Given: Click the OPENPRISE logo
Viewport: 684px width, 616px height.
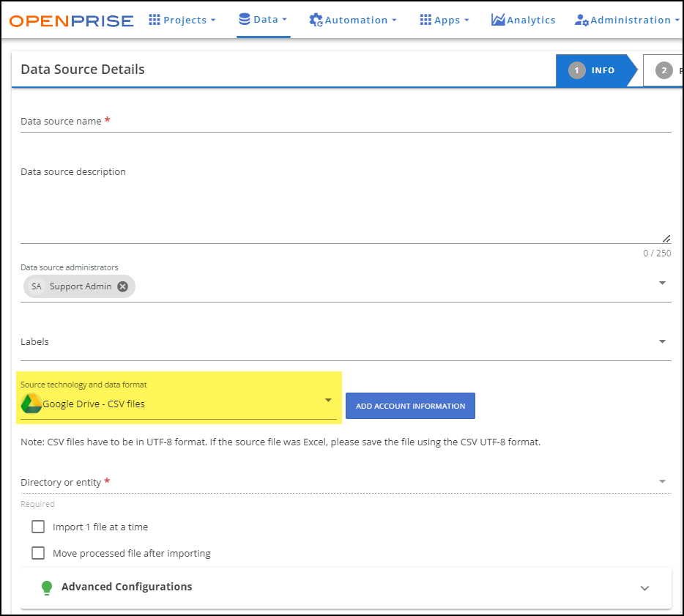Looking at the screenshot, I should [x=70, y=20].
